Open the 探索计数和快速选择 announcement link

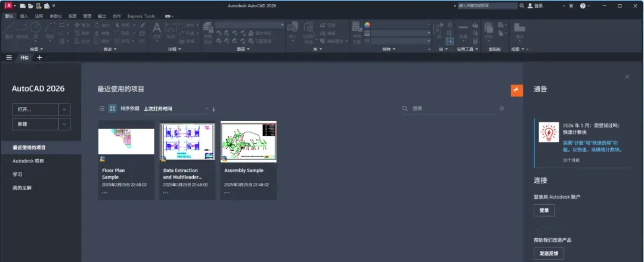pos(593,146)
